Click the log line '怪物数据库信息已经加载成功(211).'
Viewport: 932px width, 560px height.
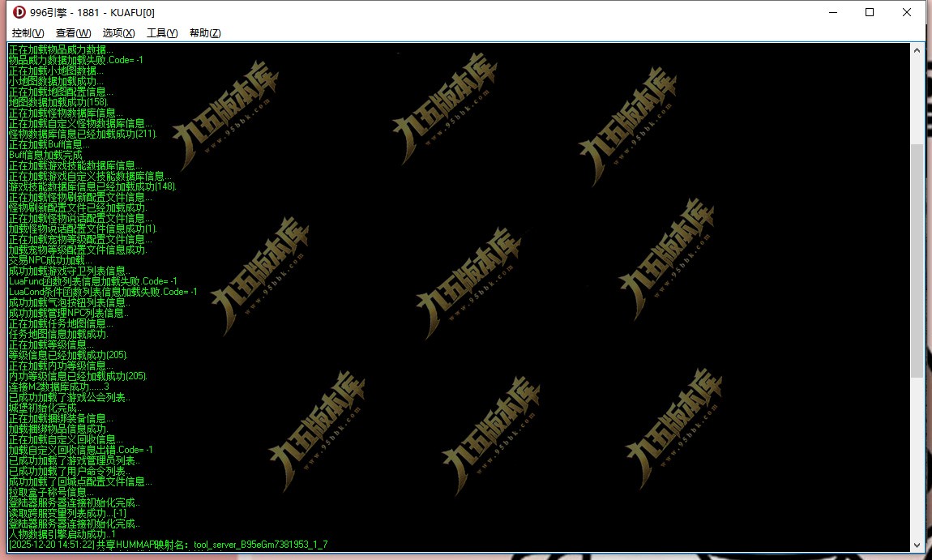(83, 134)
